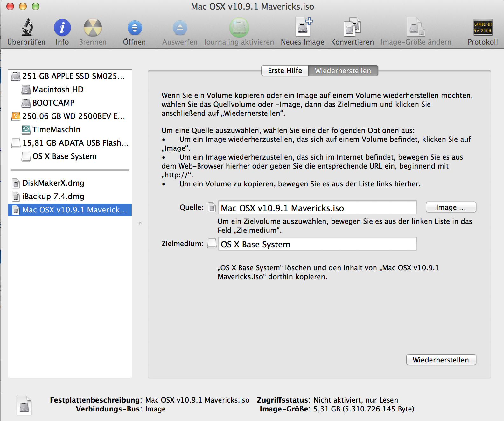504x421 pixels.
Task: Click the Quelle input field
Action: click(x=317, y=208)
